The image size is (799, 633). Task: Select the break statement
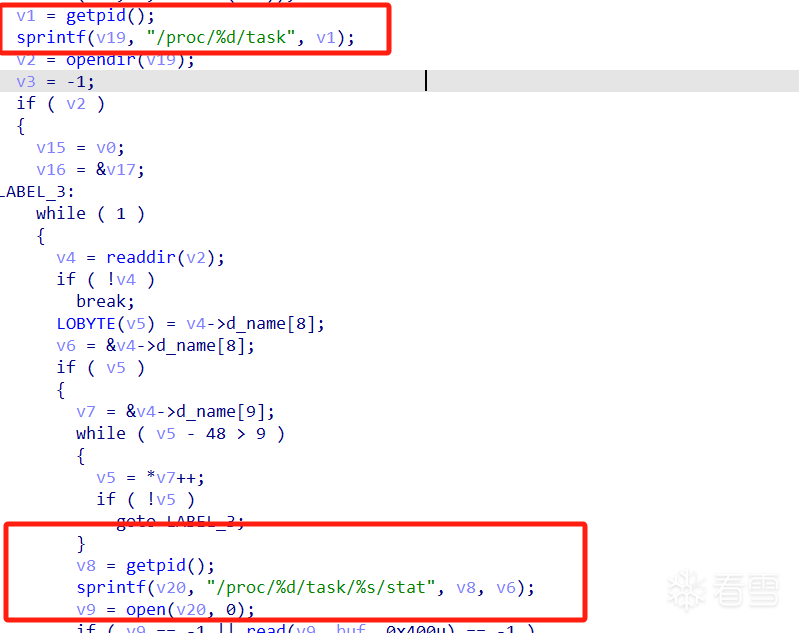click(x=105, y=301)
